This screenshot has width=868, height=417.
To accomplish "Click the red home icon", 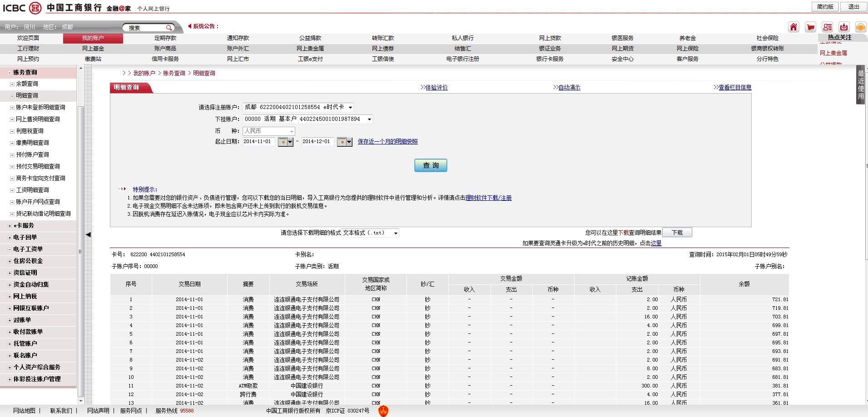I will pyautogui.click(x=793, y=27).
